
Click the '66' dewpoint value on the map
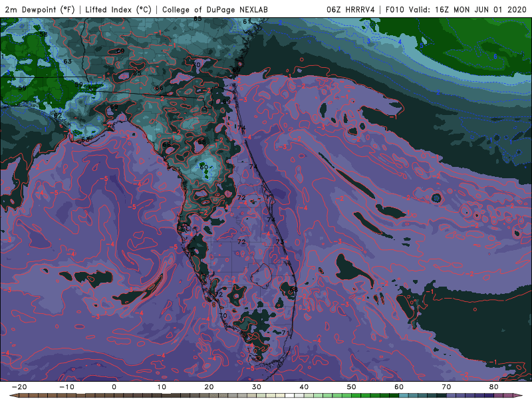pos(159,88)
